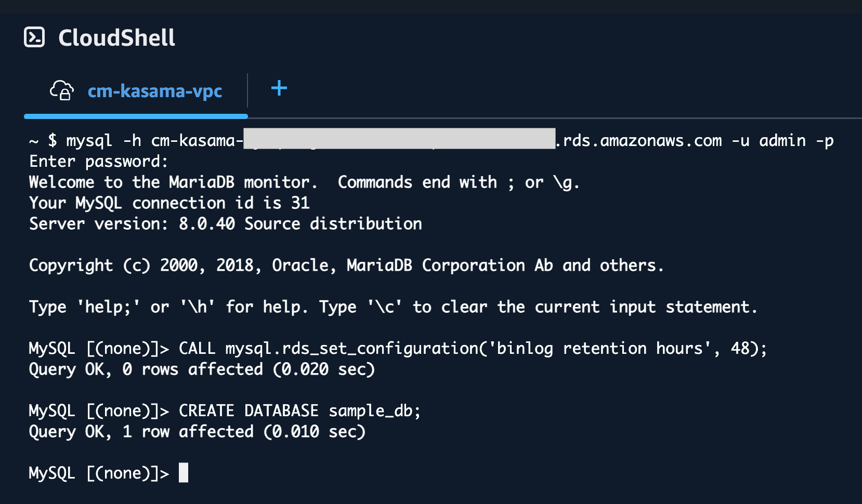862x504 pixels.
Task: Click 'Query OK, 0 rows affected' line
Action: click(202, 369)
